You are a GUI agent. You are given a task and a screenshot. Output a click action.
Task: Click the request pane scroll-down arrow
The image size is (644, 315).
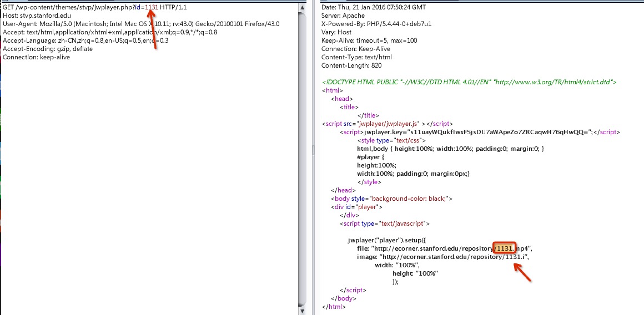(302, 311)
